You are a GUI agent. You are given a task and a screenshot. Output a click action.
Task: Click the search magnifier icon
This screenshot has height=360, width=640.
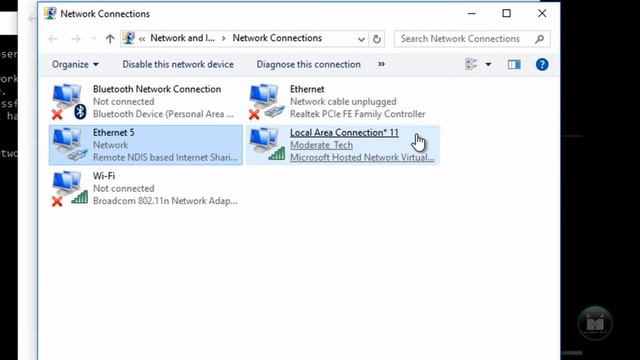539,39
